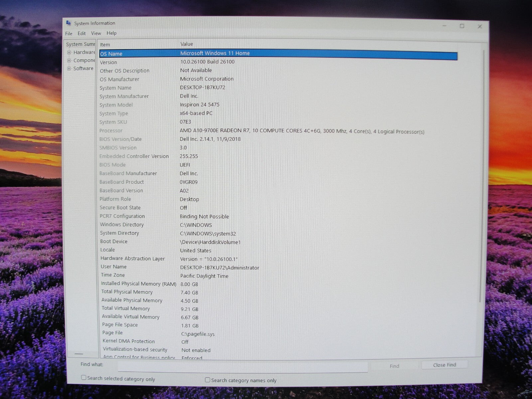This screenshot has height=399, width=532.
Task: Select the Components tree item
Action: [84, 60]
